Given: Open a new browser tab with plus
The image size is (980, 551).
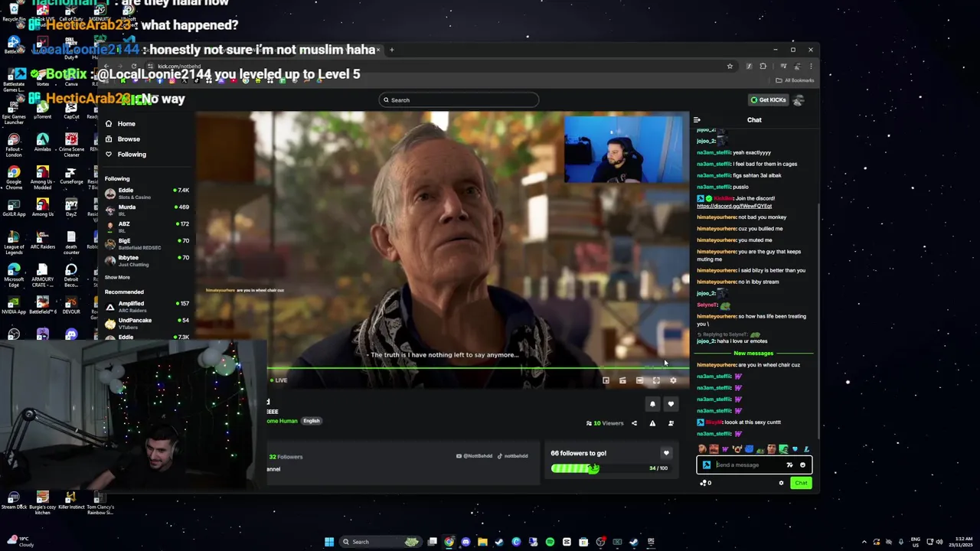Looking at the screenshot, I should point(391,50).
